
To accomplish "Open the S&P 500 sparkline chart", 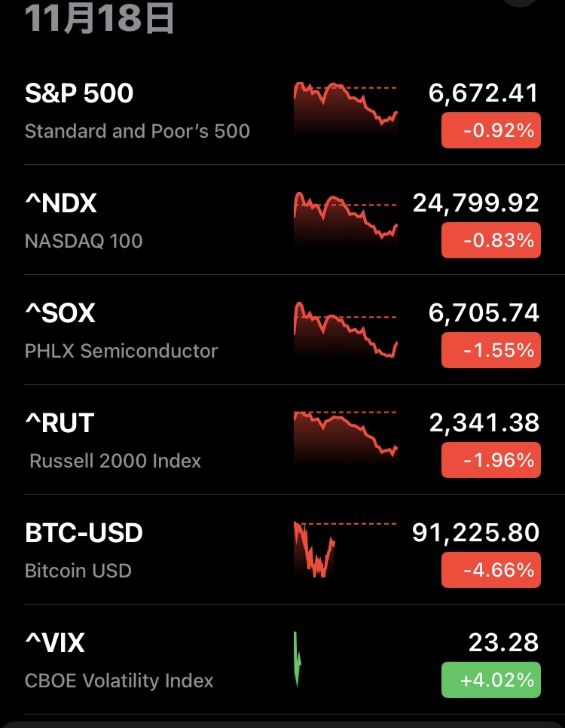I will tap(344, 108).
